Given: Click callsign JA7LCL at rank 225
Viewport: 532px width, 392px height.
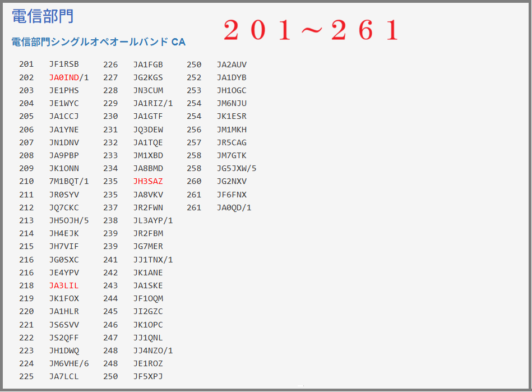Looking at the screenshot, I should click(x=64, y=376).
